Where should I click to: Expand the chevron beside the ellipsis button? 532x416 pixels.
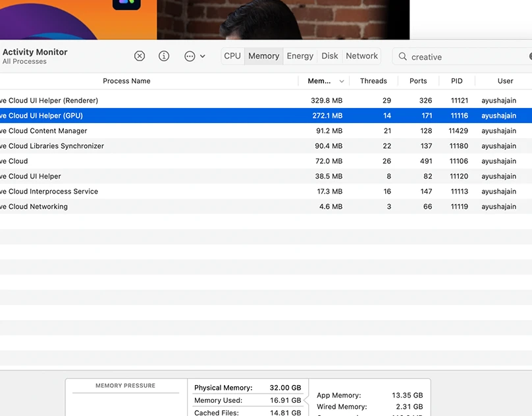point(202,57)
